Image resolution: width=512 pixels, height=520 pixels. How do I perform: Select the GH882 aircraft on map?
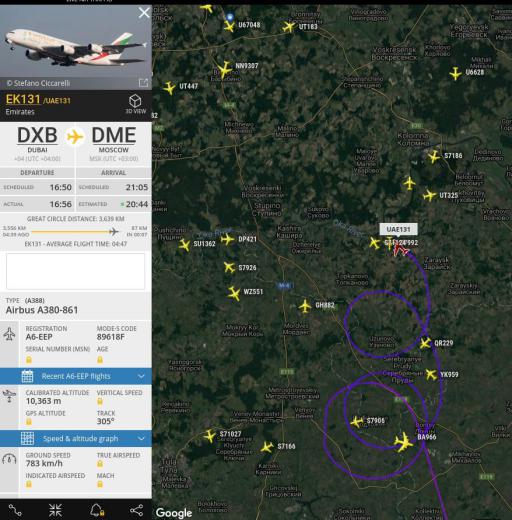(x=305, y=306)
